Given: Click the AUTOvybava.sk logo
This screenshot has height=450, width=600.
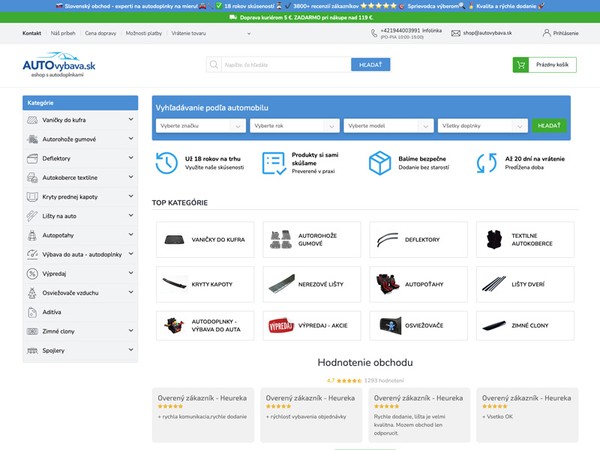Looking at the screenshot, I should pos(59,67).
